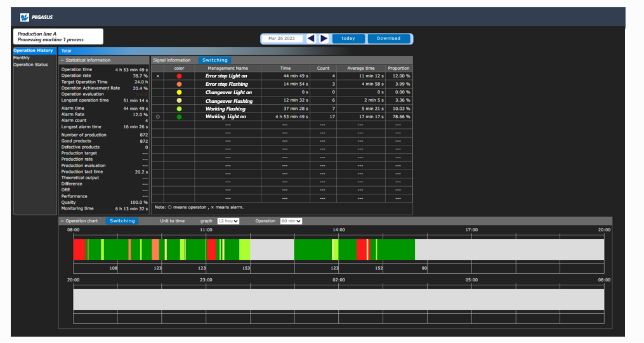Open the Operation 60 min dropdown
The image size is (644, 343).
[x=291, y=221]
